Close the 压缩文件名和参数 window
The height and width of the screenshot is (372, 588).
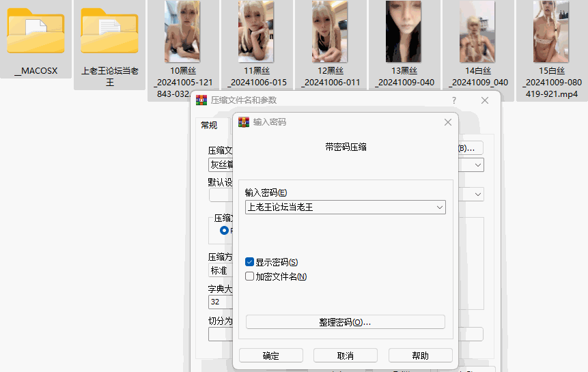(484, 100)
